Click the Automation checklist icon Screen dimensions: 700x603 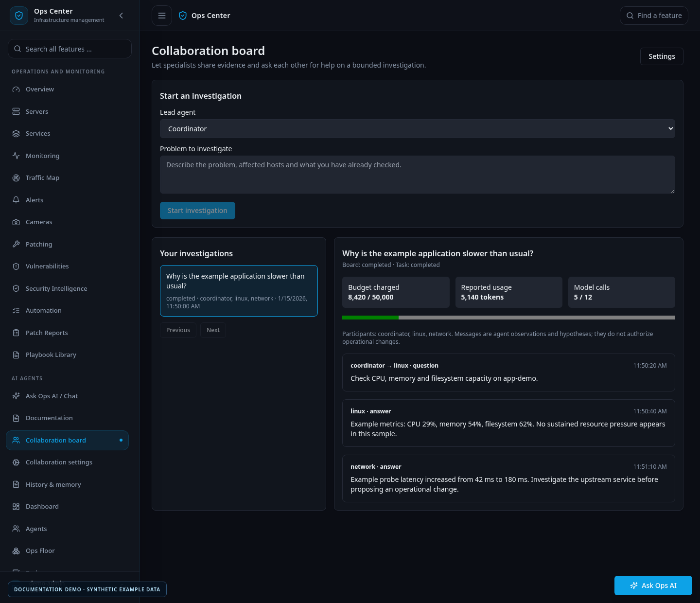pos(16,311)
